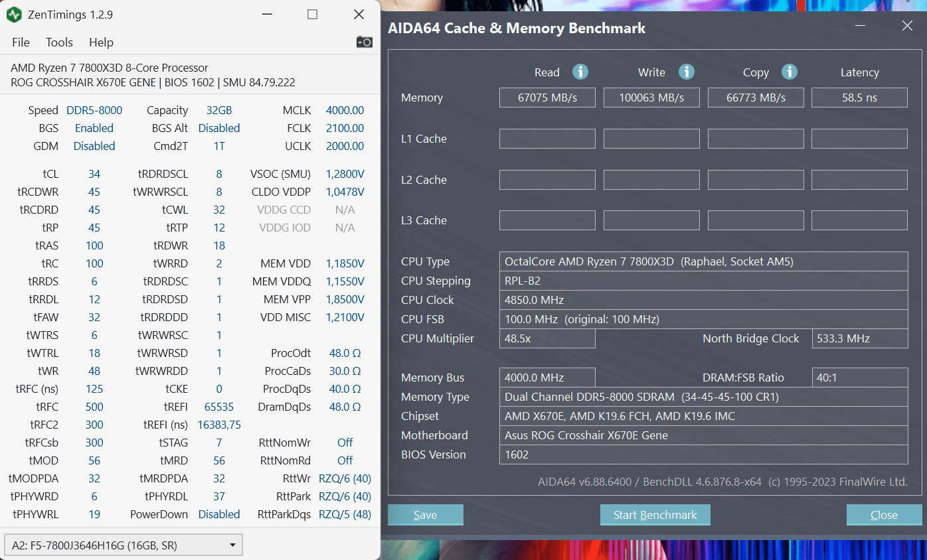Expand the A2 memory module dropdown

[x=124, y=545]
